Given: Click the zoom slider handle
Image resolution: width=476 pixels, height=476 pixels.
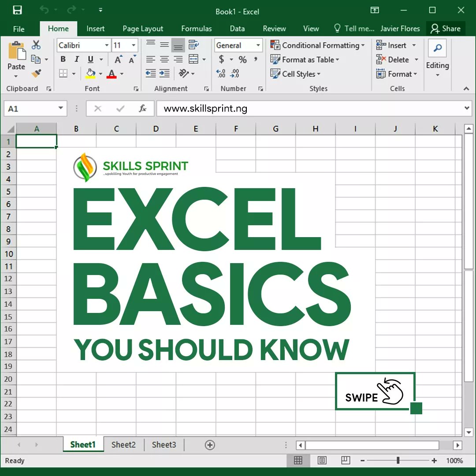Looking at the screenshot, I should coord(398,461).
